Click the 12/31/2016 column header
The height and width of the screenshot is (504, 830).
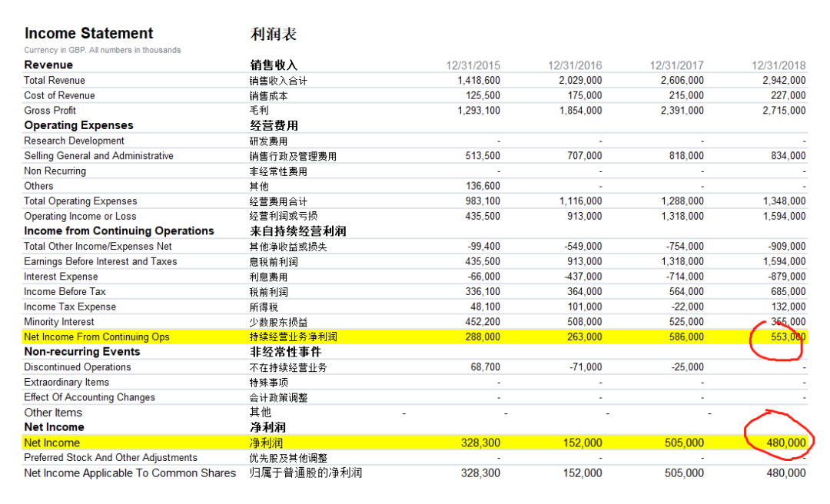tap(575, 65)
